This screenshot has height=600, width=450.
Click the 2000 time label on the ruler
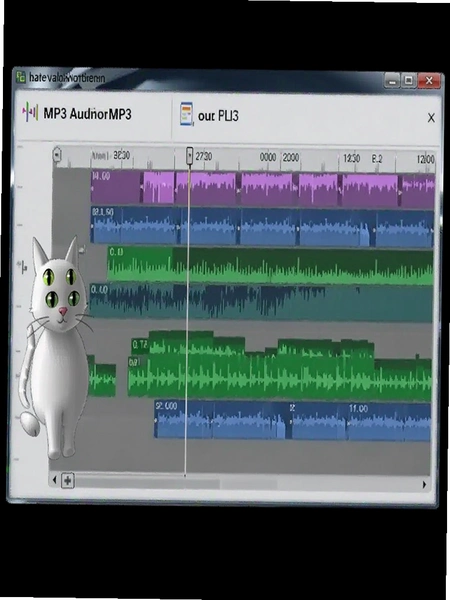click(x=291, y=157)
